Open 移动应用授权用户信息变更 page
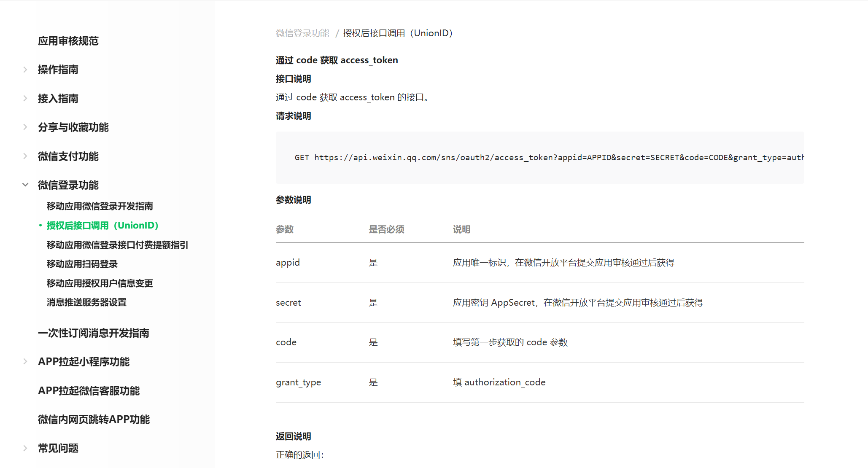Viewport: 868px width, 468px height. tap(100, 283)
